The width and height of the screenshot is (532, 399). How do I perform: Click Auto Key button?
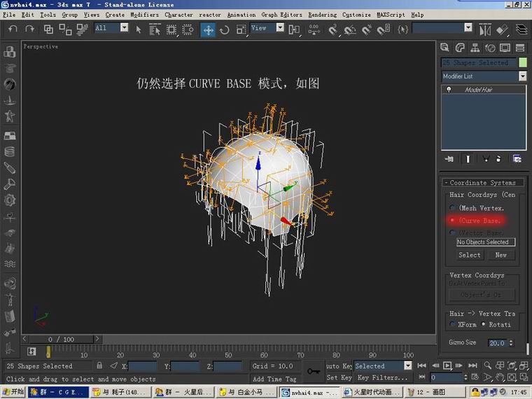339,365
